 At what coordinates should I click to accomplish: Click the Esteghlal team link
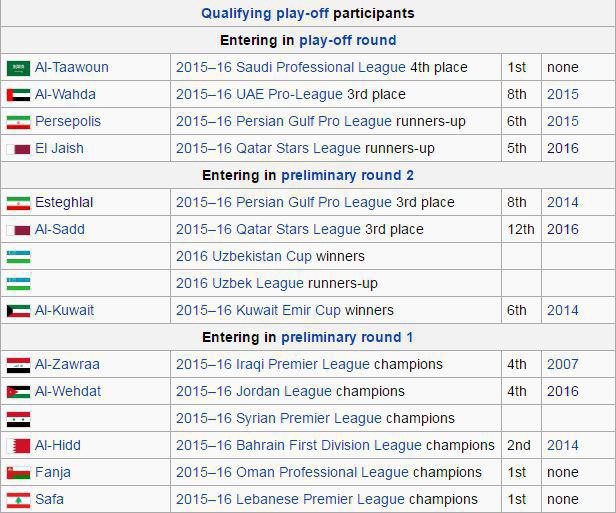(x=64, y=202)
